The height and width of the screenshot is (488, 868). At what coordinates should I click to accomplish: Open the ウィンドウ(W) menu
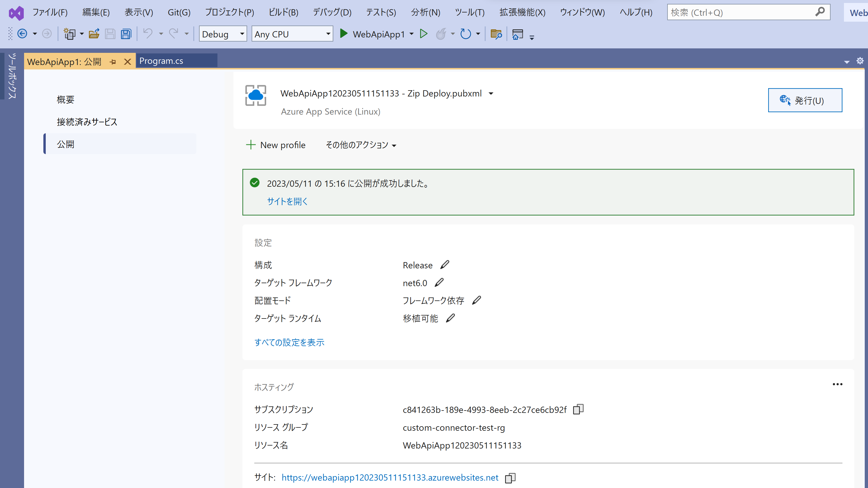pyautogui.click(x=583, y=12)
